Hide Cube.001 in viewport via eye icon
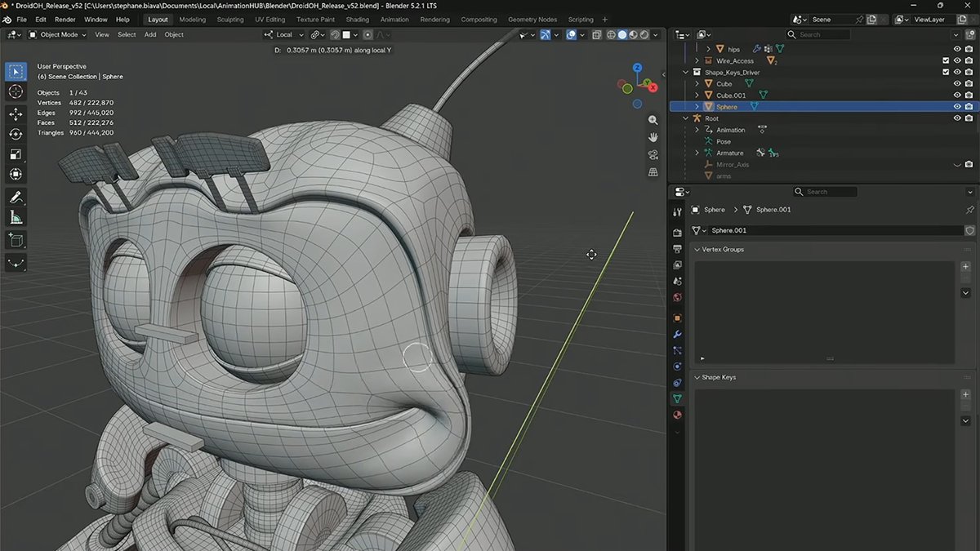Screen dimensions: 980x551 click(x=957, y=95)
